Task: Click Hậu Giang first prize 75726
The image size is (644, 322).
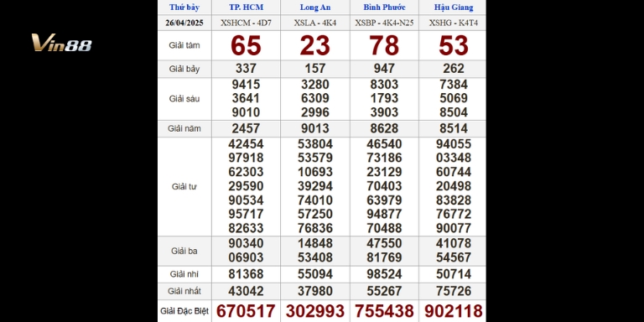Action: [454, 291]
